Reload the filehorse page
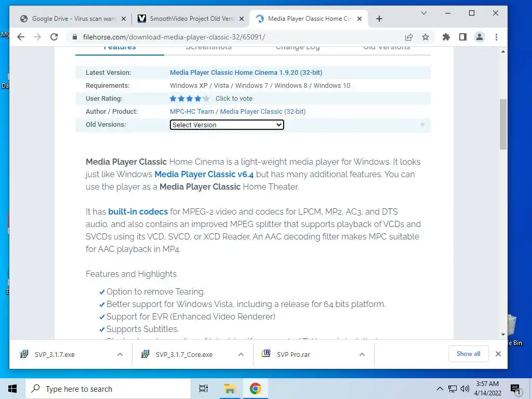Screen dimensions: 532x399 click(x=54, y=37)
